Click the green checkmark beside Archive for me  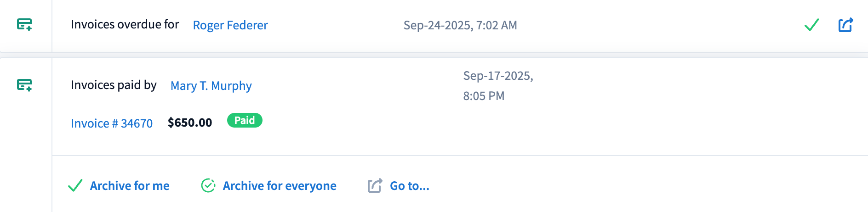click(x=75, y=185)
